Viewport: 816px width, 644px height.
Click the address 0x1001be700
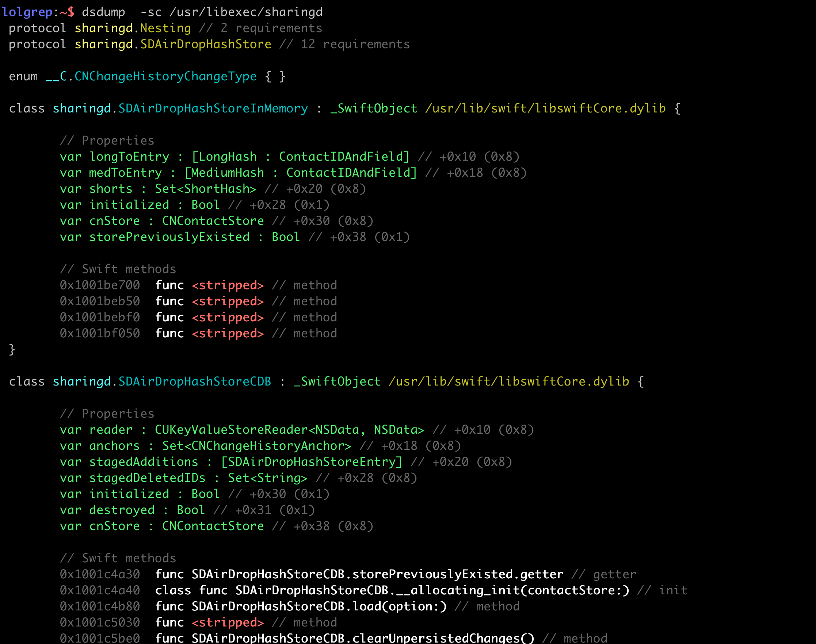pos(100,285)
